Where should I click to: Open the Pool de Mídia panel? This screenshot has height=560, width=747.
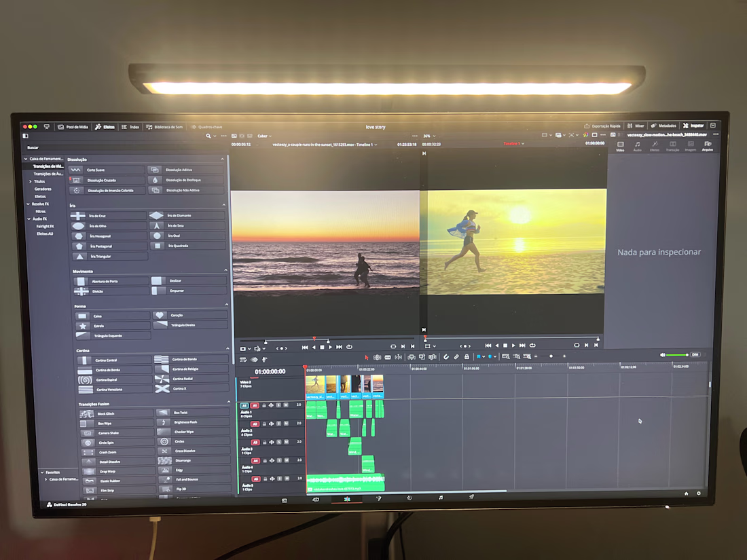pyautogui.click(x=73, y=127)
